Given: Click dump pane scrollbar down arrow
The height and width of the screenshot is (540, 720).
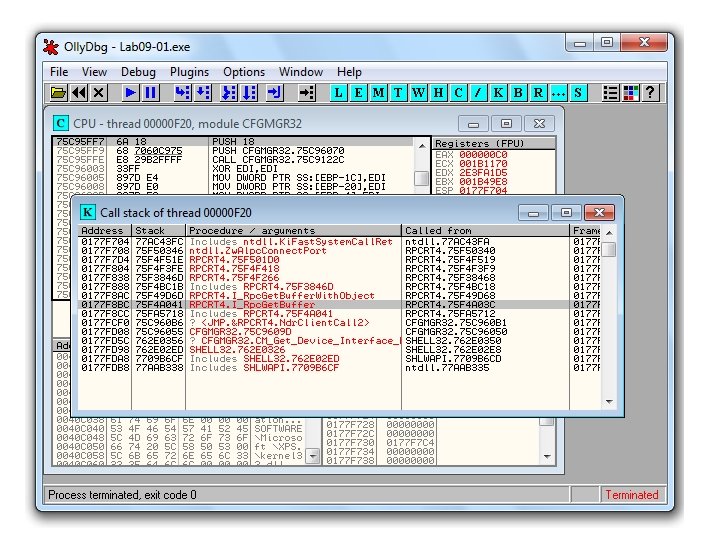Looking at the screenshot, I should [x=313, y=456].
